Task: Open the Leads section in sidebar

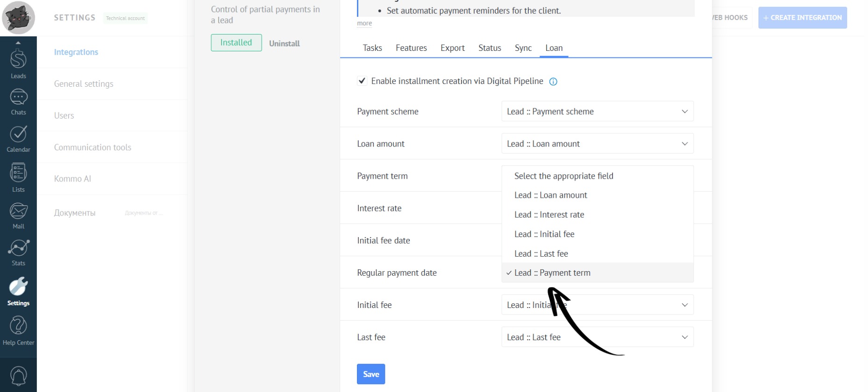Action: pyautogui.click(x=18, y=63)
